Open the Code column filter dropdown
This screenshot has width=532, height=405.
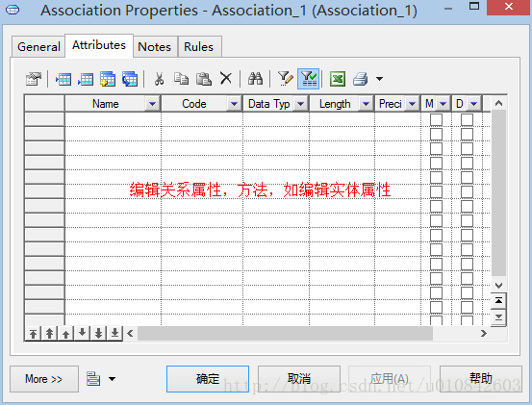234,104
